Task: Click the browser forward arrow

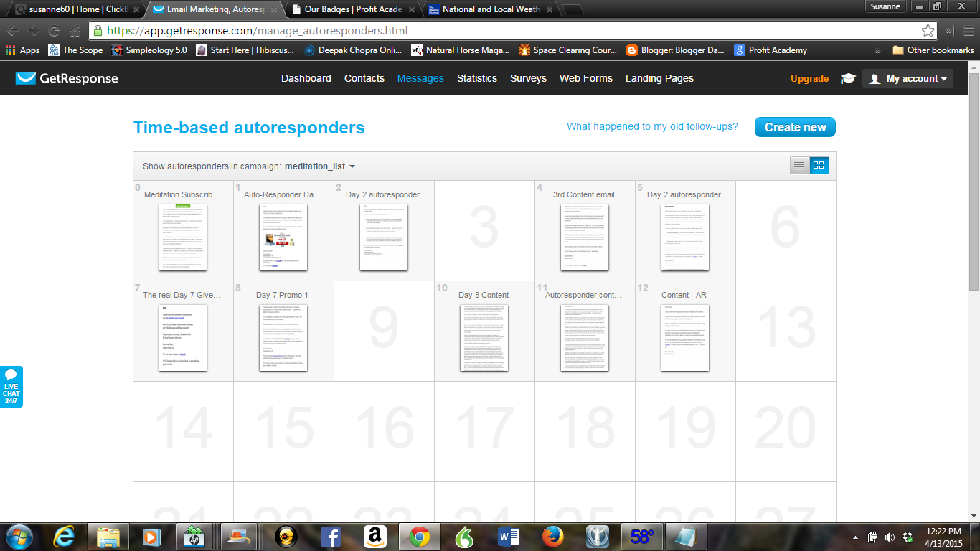Action: point(34,31)
